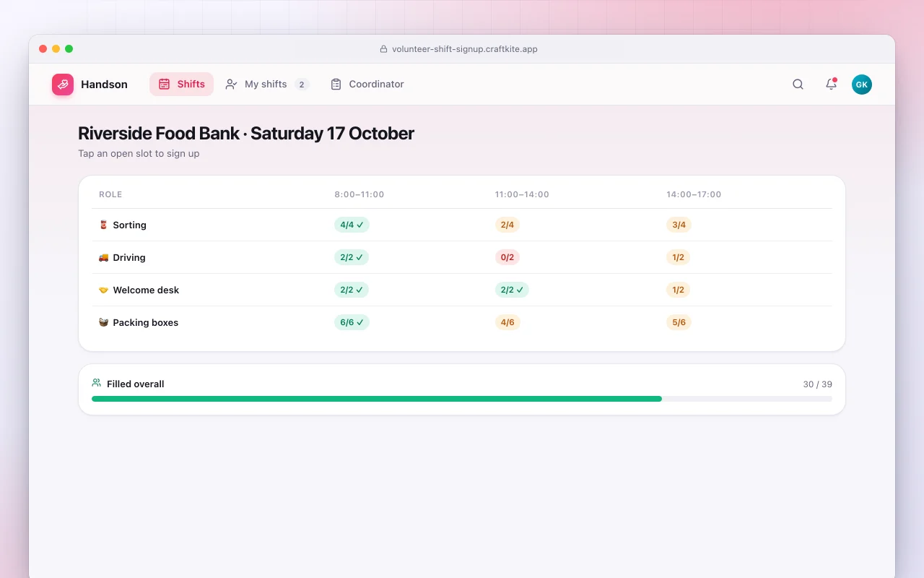Pick the Packing boxes 14:00–17:00 slot 5/6
924x578 pixels.
coord(679,322)
